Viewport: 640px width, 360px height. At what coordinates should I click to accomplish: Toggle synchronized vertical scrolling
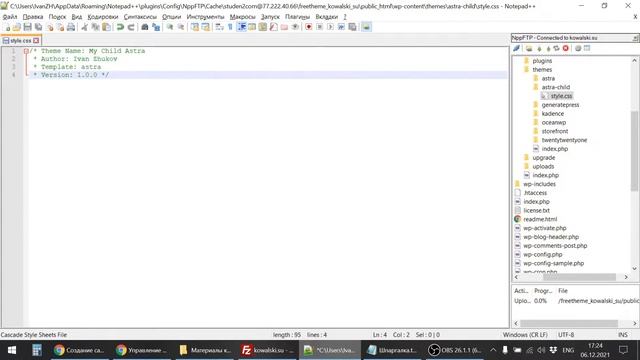(x=194, y=27)
